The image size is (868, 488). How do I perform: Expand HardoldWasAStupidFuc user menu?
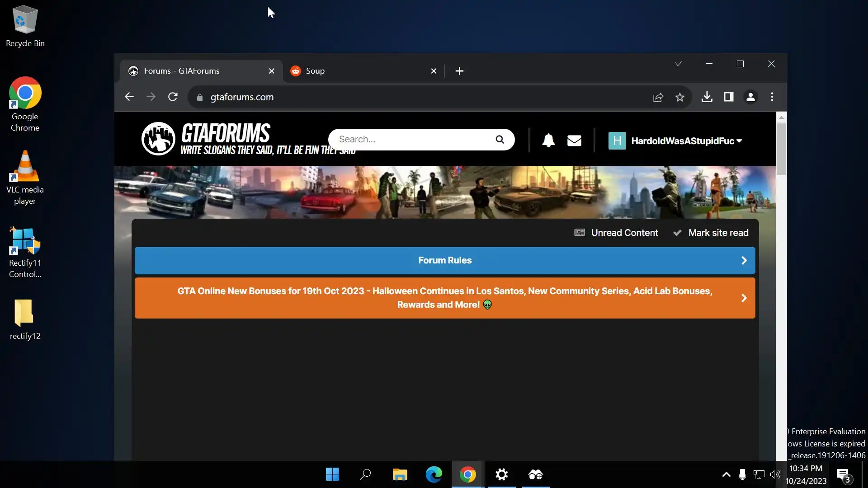[x=687, y=141]
